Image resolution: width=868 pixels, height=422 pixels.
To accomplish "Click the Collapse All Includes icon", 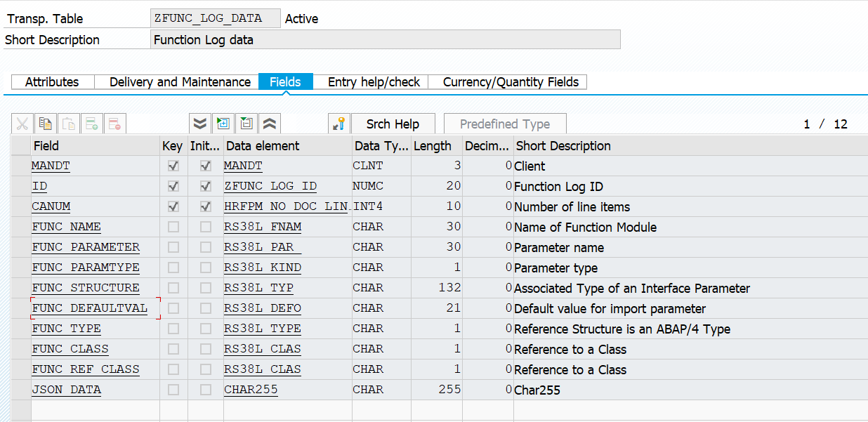I will click(246, 124).
